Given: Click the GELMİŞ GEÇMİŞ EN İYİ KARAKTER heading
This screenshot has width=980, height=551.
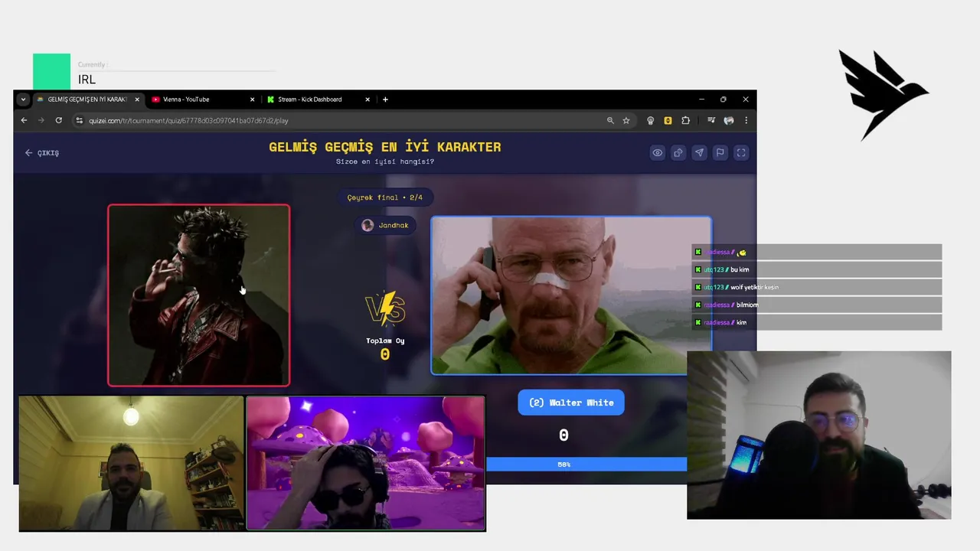Looking at the screenshot, I should [x=385, y=147].
